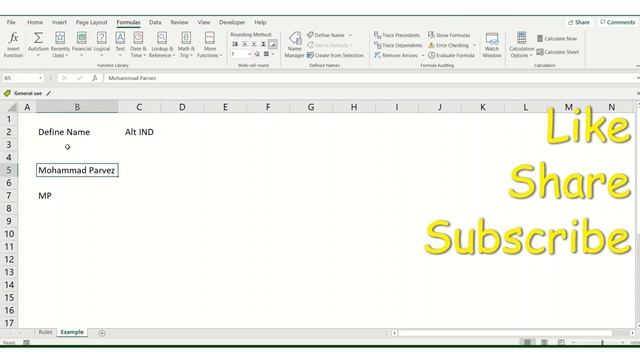Select cell B5 containing Mohammad Parvez
The width and height of the screenshot is (640, 360).
[77, 170]
